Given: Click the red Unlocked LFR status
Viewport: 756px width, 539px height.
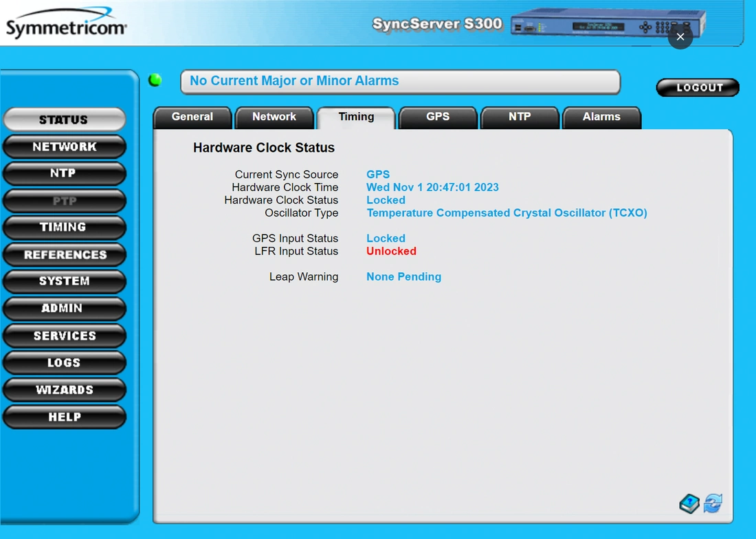Looking at the screenshot, I should (391, 251).
